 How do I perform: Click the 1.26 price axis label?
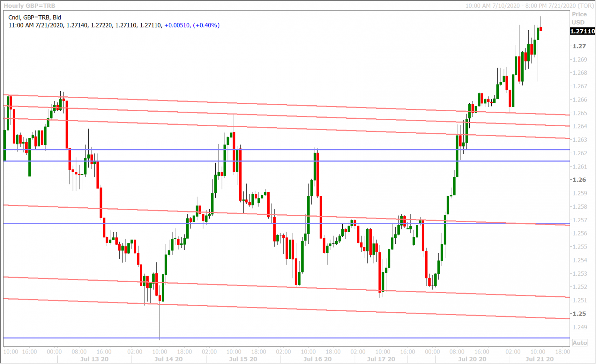coord(579,180)
